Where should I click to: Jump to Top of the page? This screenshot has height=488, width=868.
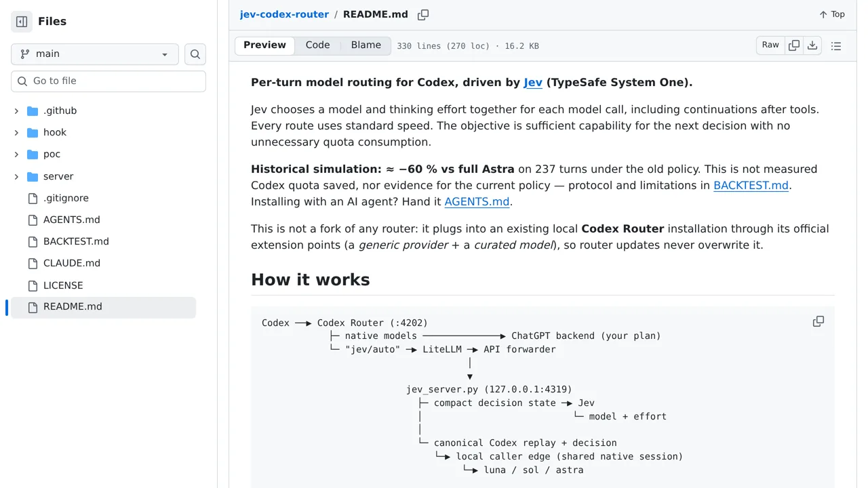832,15
